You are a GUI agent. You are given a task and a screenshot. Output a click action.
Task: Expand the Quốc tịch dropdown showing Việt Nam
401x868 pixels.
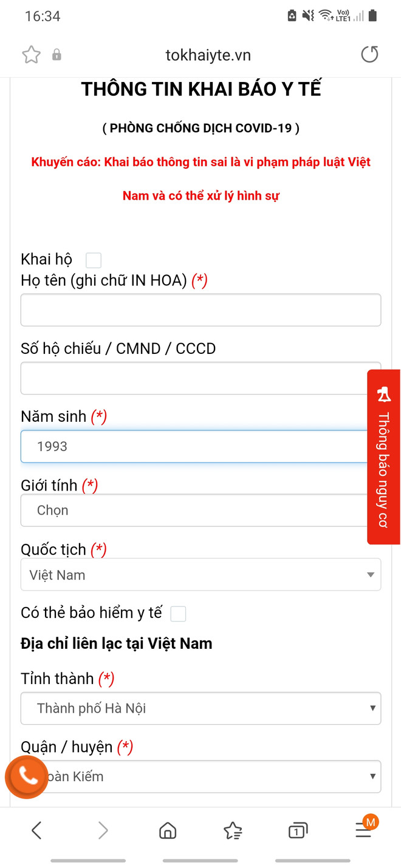pyautogui.click(x=200, y=575)
